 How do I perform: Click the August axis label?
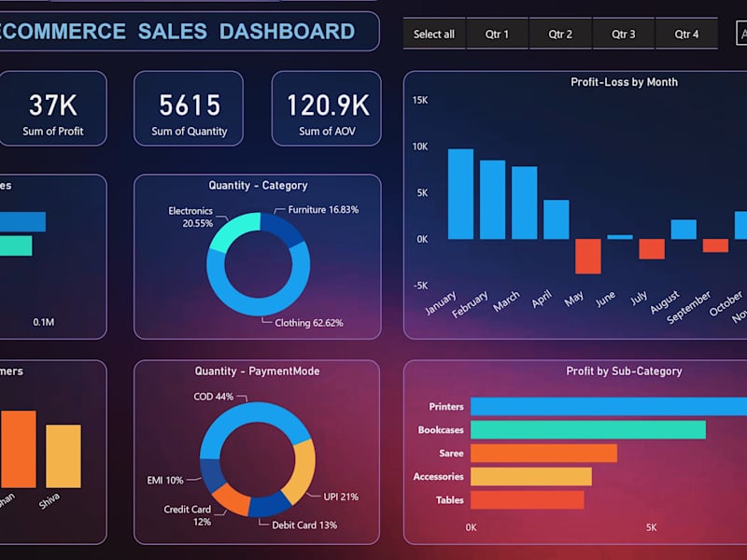click(665, 302)
